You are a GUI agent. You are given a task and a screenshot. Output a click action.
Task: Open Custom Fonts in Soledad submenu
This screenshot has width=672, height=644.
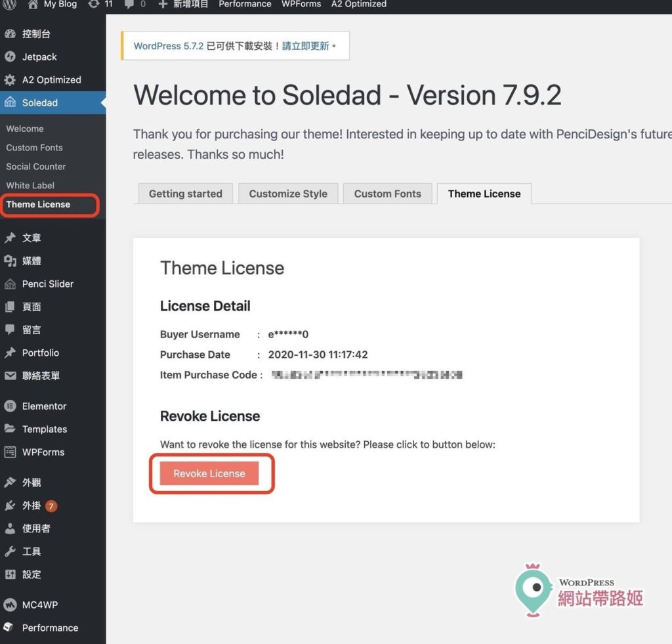[x=34, y=148]
